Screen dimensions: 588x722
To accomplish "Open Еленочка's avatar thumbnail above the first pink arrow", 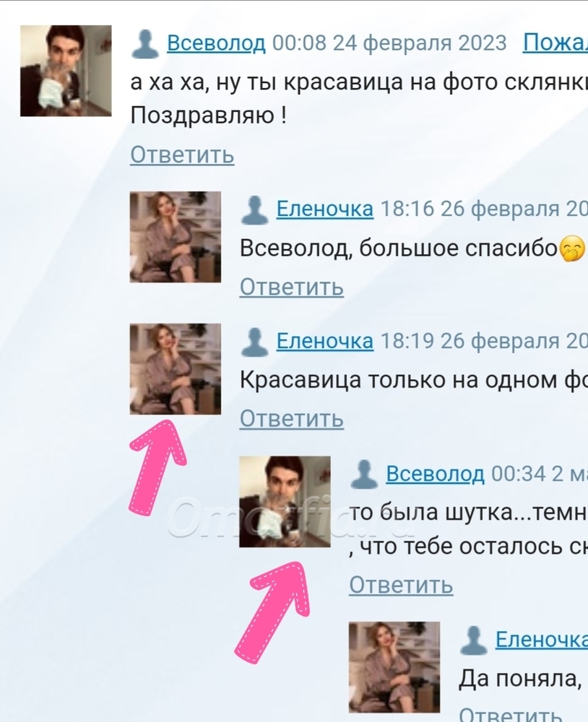I will pos(176,369).
